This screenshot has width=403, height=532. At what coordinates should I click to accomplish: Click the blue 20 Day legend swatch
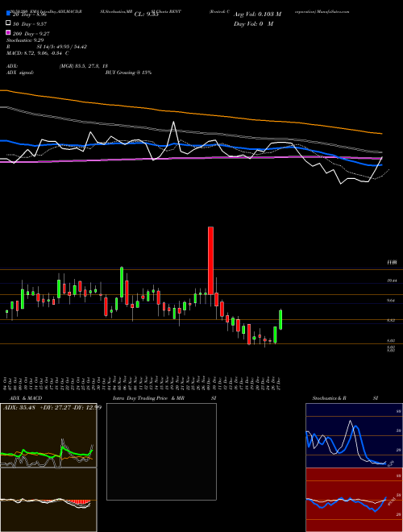[8, 14]
